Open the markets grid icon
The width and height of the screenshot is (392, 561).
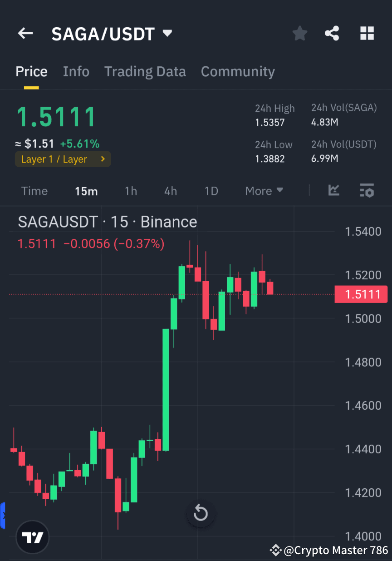point(367,33)
